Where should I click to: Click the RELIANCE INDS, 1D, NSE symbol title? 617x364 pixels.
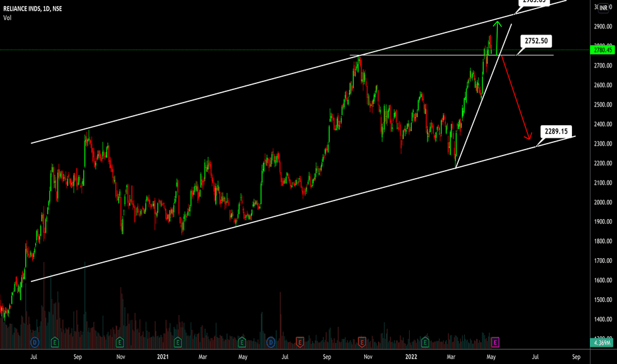point(32,9)
